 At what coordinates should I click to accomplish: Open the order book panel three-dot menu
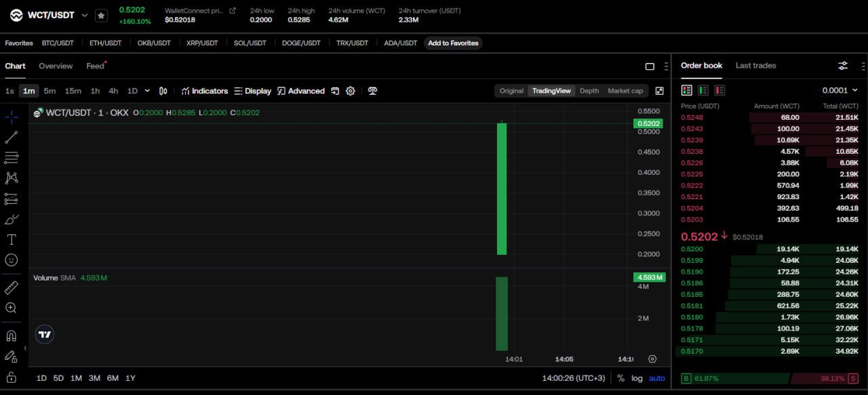pyautogui.click(x=863, y=66)
